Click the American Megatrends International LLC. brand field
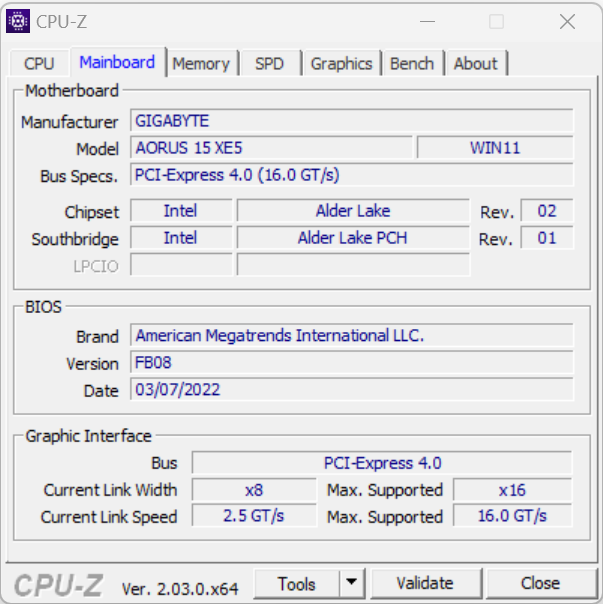Image resolution: width=603 pixels, height=604 pixels. [x=351, y=335]
